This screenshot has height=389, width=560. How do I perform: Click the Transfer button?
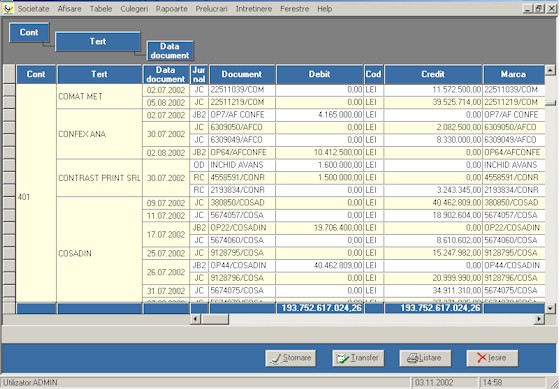click(x=358, y=358)
